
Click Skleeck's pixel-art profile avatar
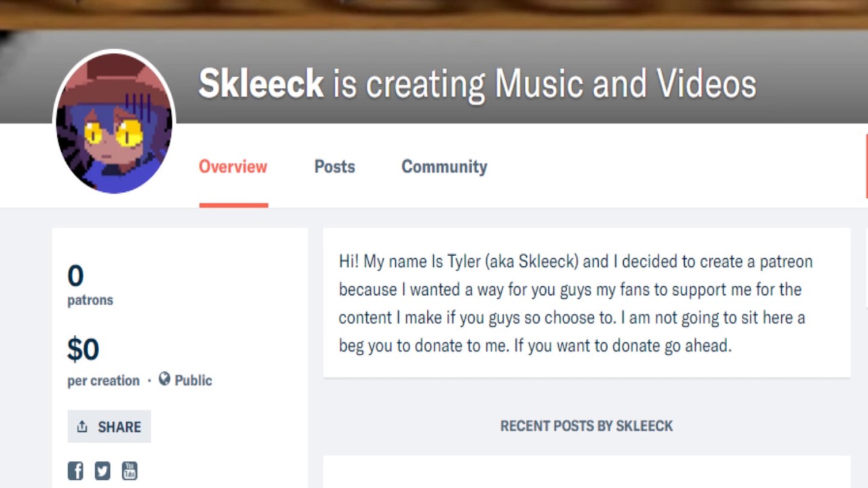tap(114, 122)
